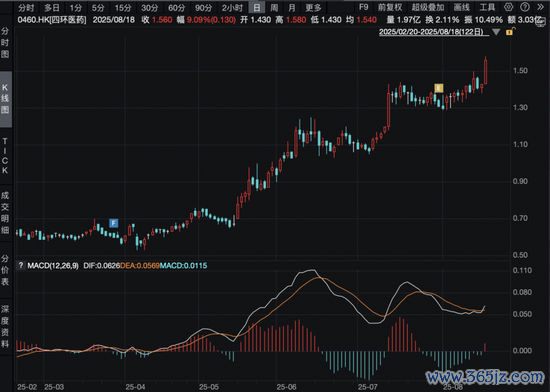
Task: Select the 15分 interval tab
Action: (x=123, y=7)
